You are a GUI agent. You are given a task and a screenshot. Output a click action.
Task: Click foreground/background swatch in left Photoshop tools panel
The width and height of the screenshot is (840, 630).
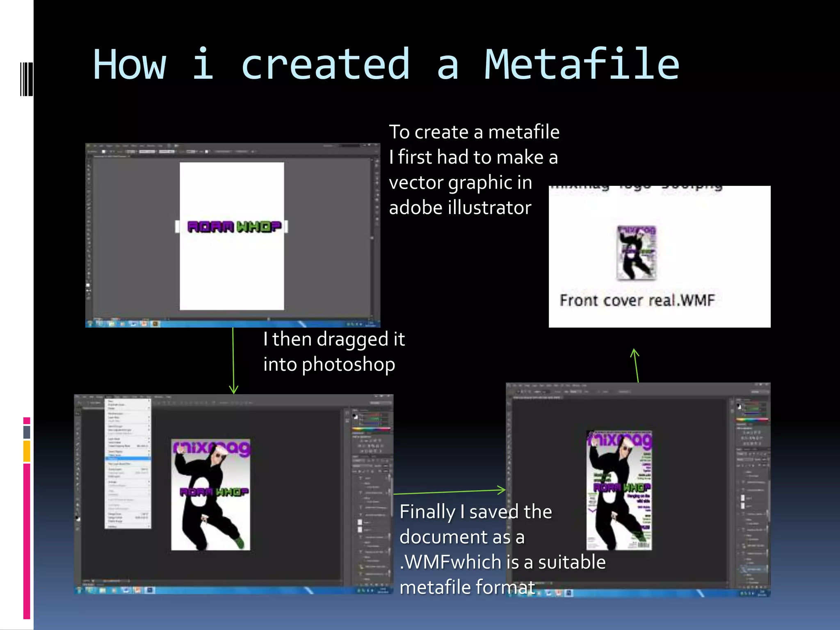pos(78,519)
